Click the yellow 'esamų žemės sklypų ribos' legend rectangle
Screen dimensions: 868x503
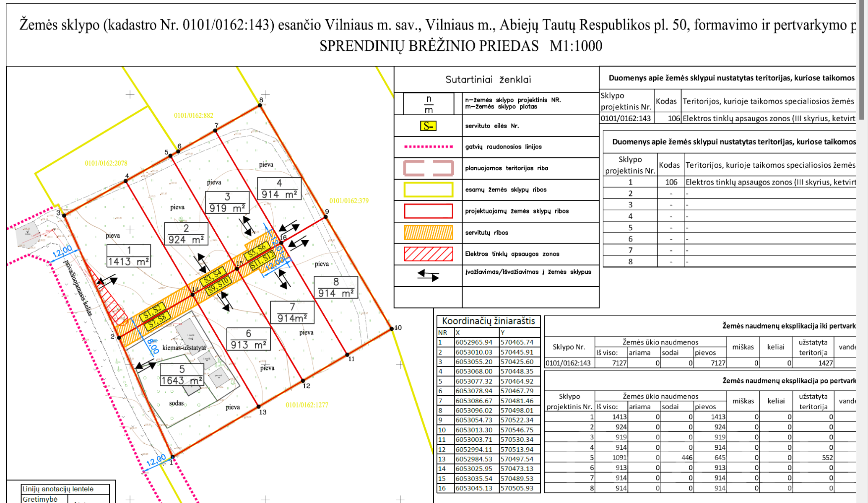click(x=428, y=189)
